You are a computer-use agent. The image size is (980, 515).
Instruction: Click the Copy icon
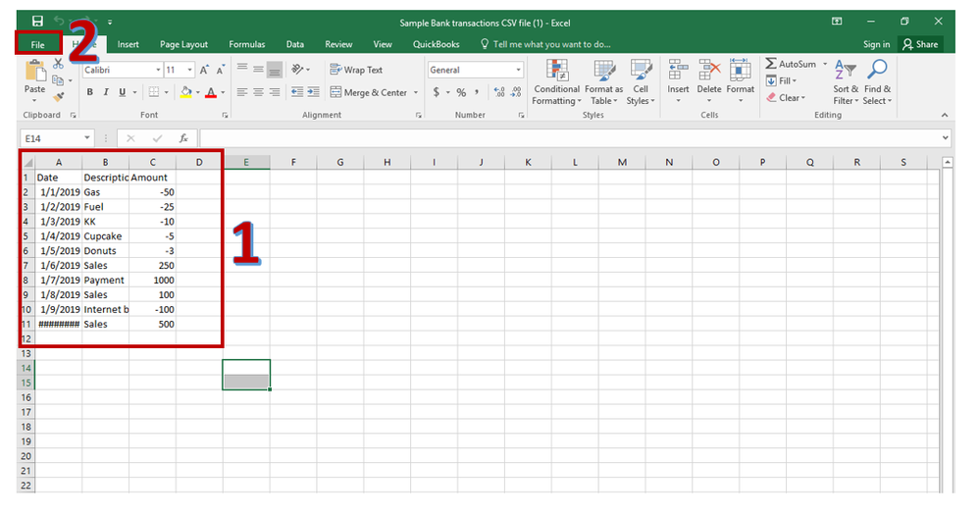[58, 80]
